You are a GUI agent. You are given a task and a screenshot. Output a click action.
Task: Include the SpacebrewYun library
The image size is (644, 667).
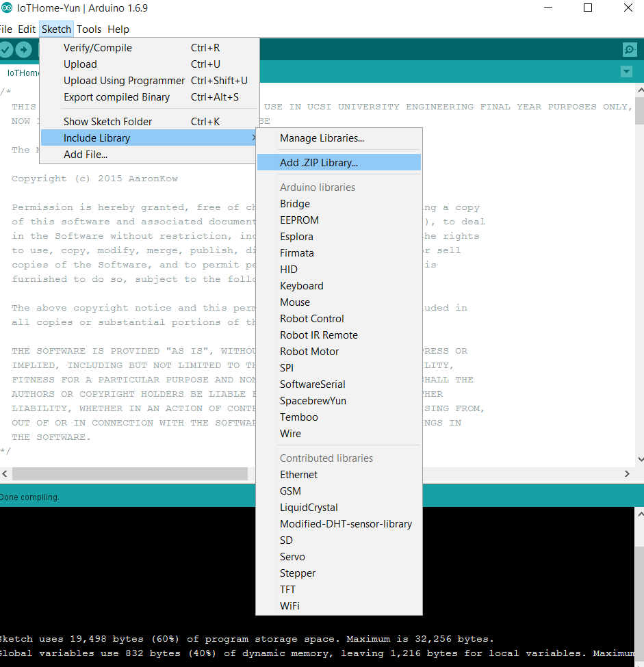pyautogui.click(x=339, y=401)
